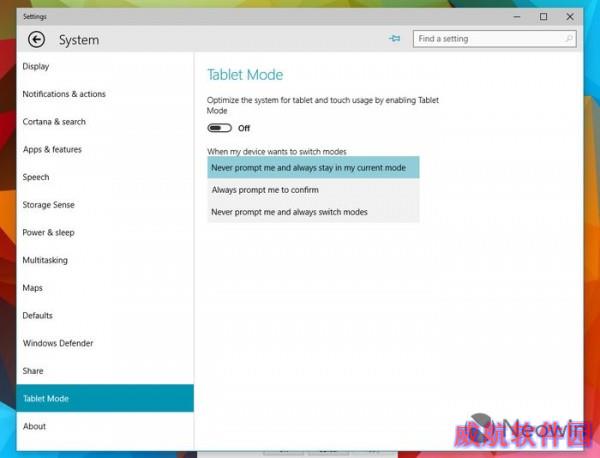Click the Off label beside toggle
The image size is (600, 458).
pyautogui.click(x=244, y=128)
